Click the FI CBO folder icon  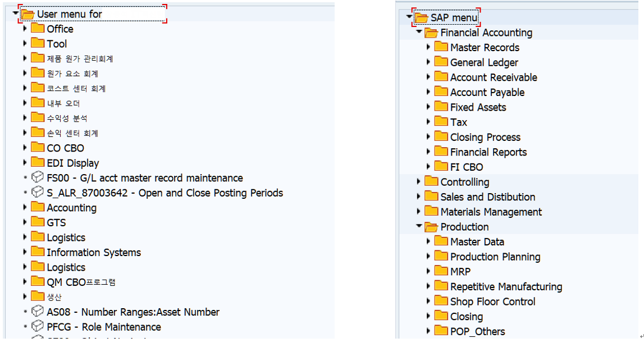(x=441, y=166)
